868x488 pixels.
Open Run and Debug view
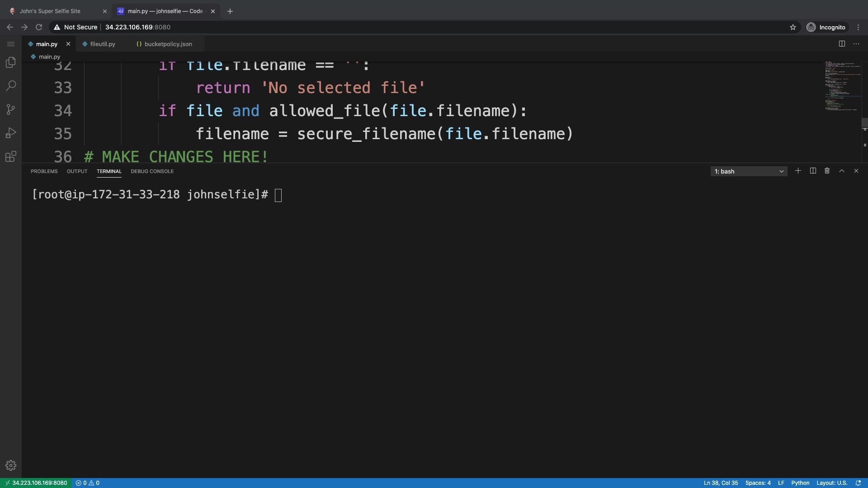click(10, 133)
